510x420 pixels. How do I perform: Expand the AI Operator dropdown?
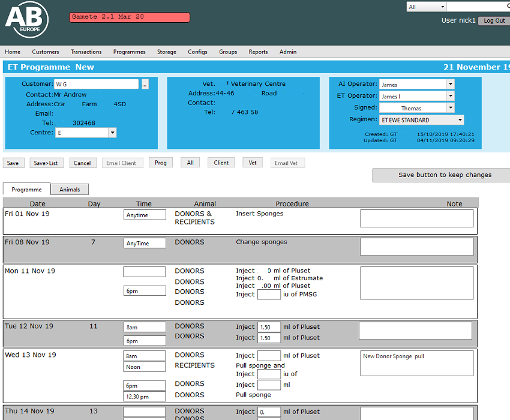[450, 85]
